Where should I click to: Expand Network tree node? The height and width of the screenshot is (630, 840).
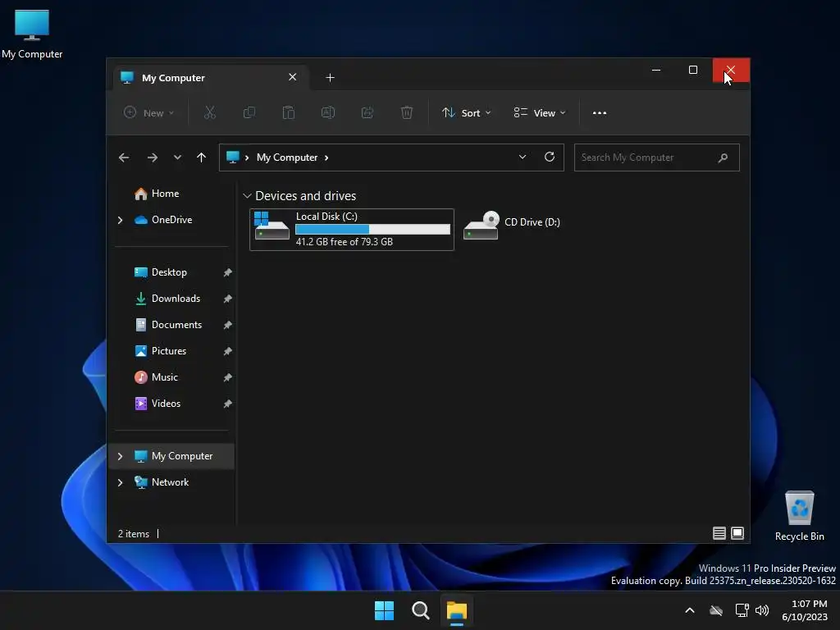click(x=120, y=482)
